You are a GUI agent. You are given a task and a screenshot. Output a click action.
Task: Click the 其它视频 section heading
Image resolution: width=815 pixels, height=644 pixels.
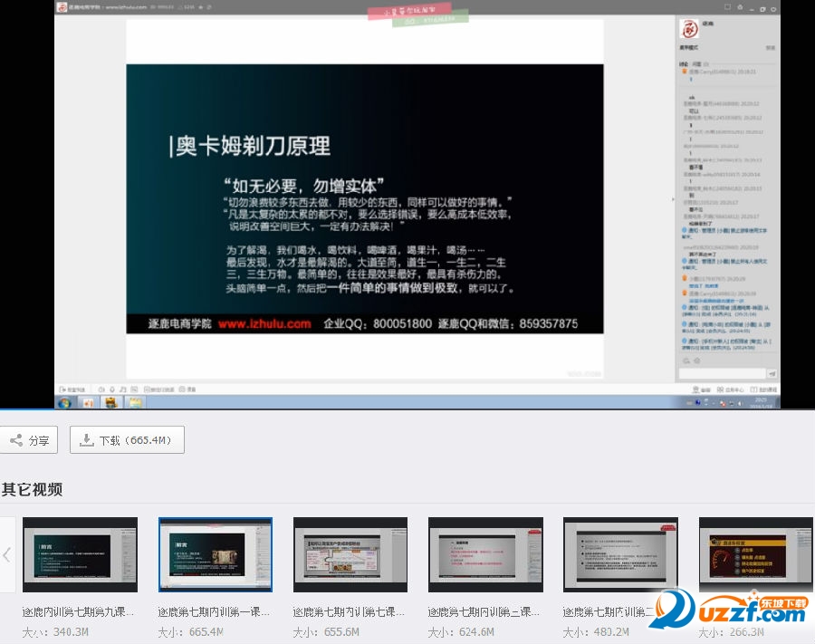pos(33,489)
